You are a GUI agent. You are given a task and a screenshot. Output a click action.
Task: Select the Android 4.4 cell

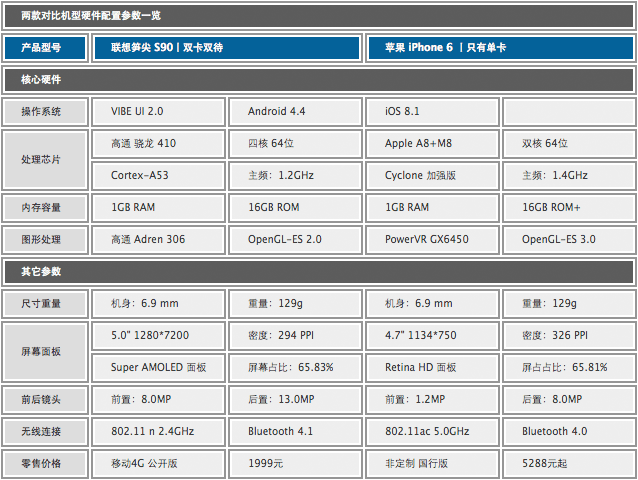[297, 111]
